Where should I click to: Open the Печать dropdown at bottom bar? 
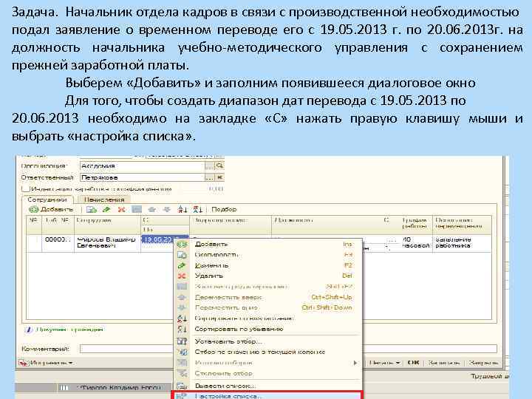pos(385,363)
